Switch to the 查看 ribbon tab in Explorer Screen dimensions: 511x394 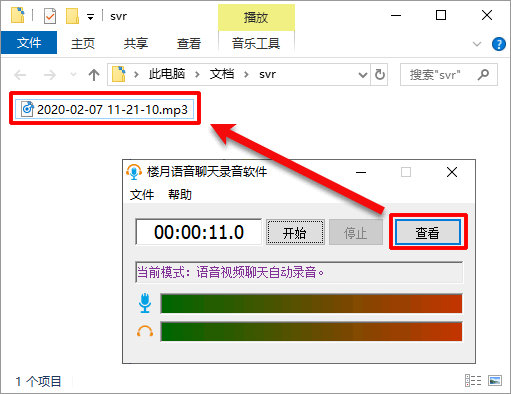pyautogui.click(x=189, y=43)
